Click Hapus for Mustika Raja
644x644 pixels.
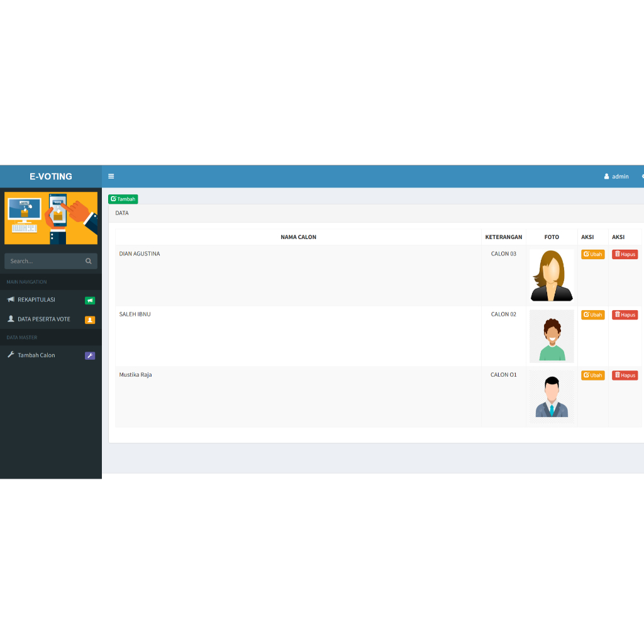click(625, 375)
